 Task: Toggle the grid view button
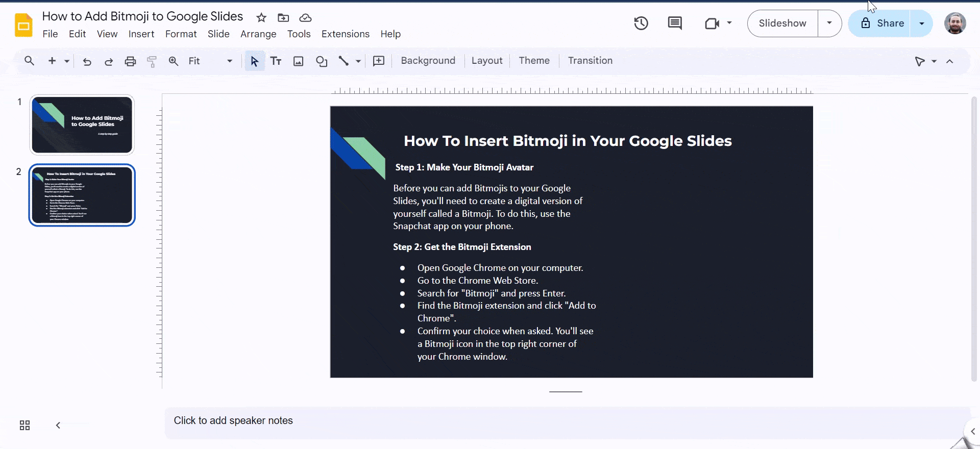[x=24, y=425]
